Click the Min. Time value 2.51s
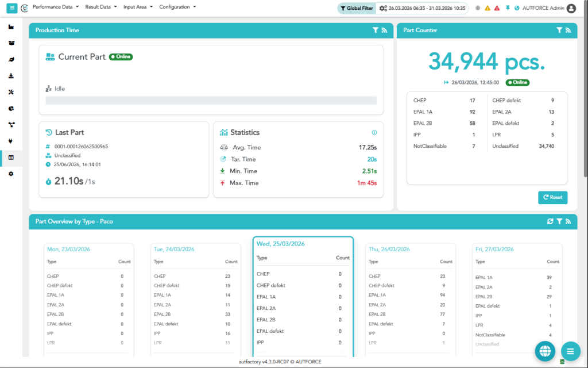 [x=369, y=171]
